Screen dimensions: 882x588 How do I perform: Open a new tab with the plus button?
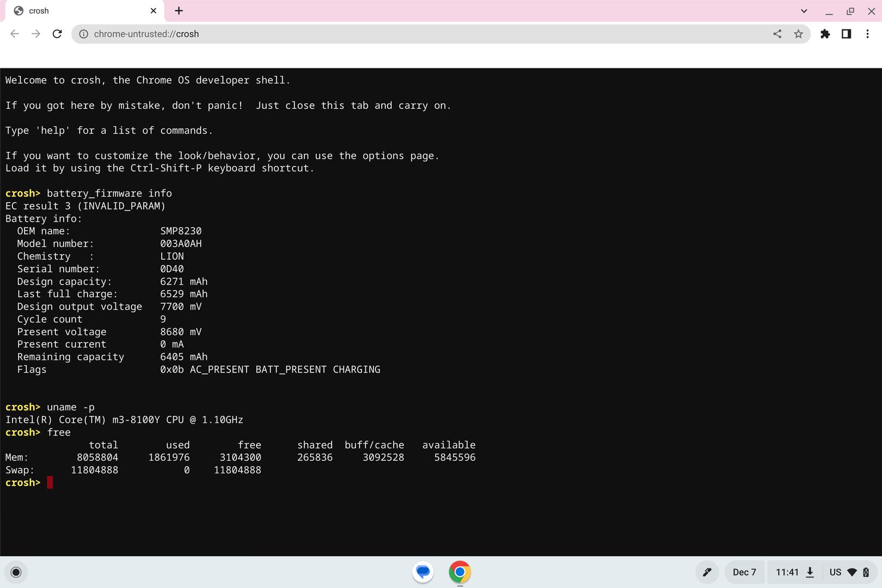179,10
